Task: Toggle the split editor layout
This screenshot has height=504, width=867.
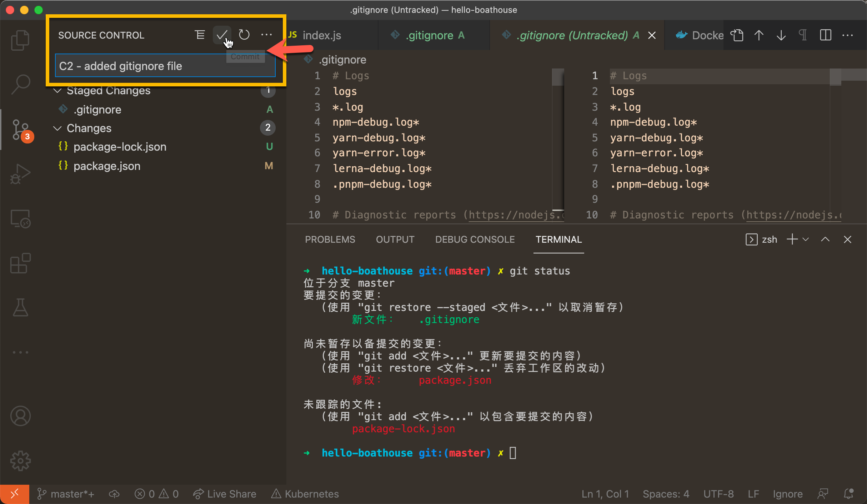Action: click(825, 35)
